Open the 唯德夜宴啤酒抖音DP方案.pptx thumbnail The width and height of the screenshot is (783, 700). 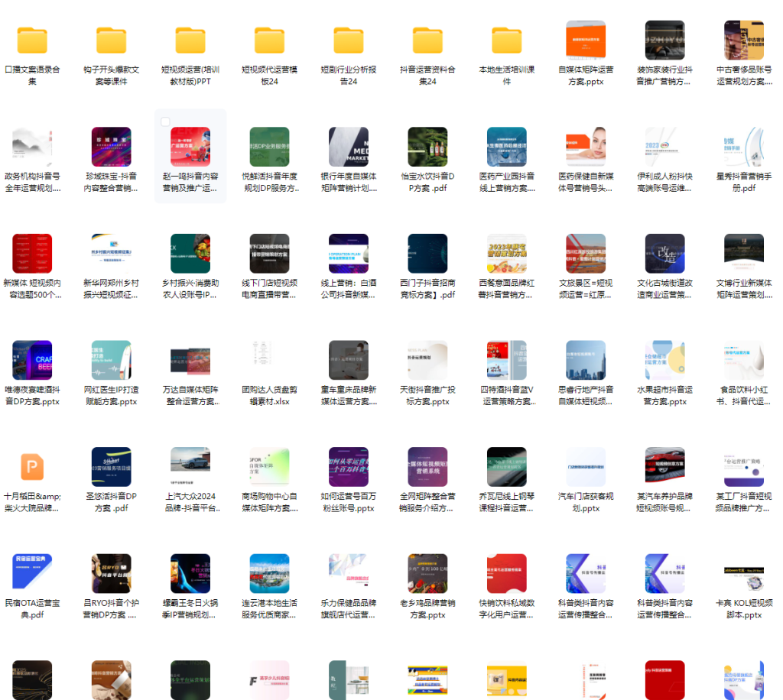point(32,360)
